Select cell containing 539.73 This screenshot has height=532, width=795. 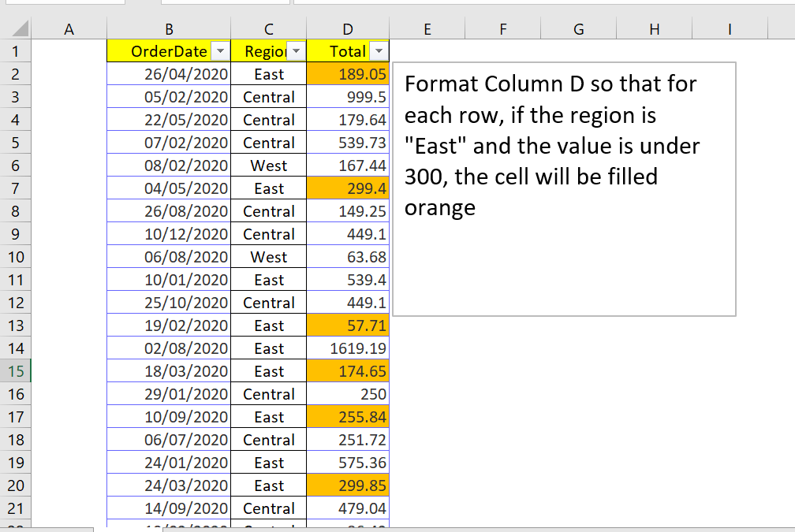(348, 143)
